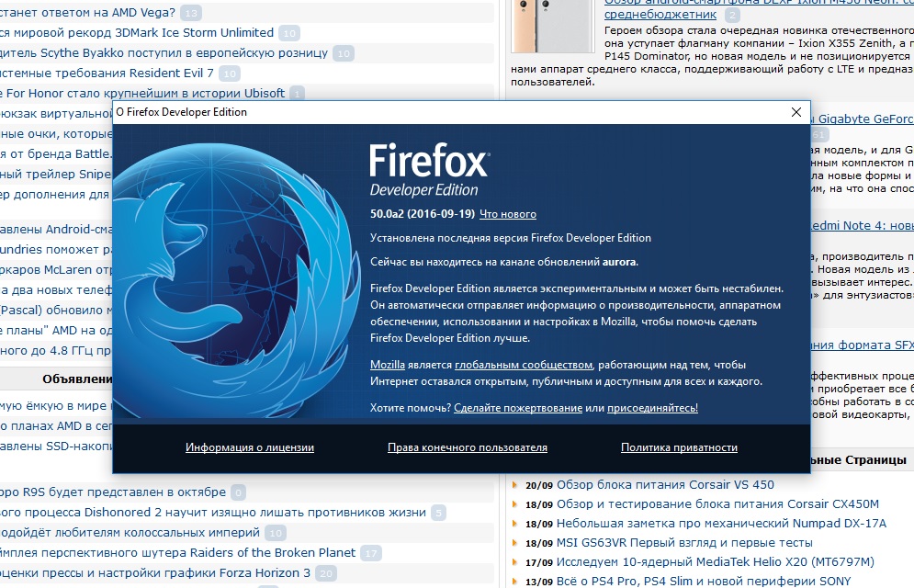Open Corsair CX450M power supply review
This screenshot has height=588, width=914.
tap(717, 504)
